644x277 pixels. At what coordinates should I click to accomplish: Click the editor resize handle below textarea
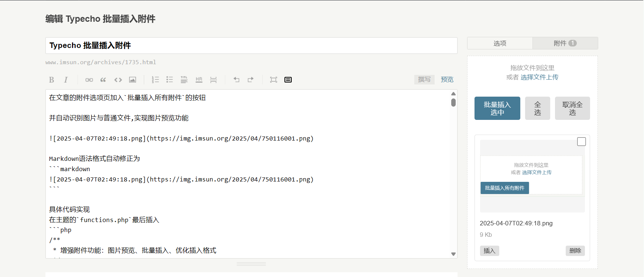coord(251,264)
